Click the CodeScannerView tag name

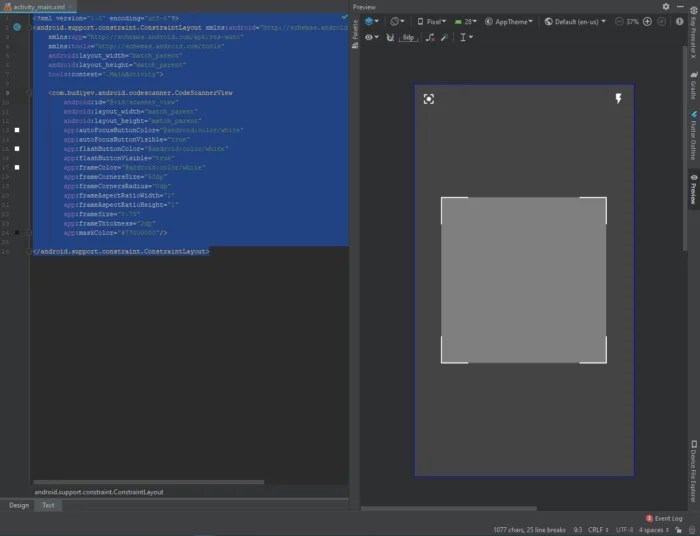tap(142, 93)
